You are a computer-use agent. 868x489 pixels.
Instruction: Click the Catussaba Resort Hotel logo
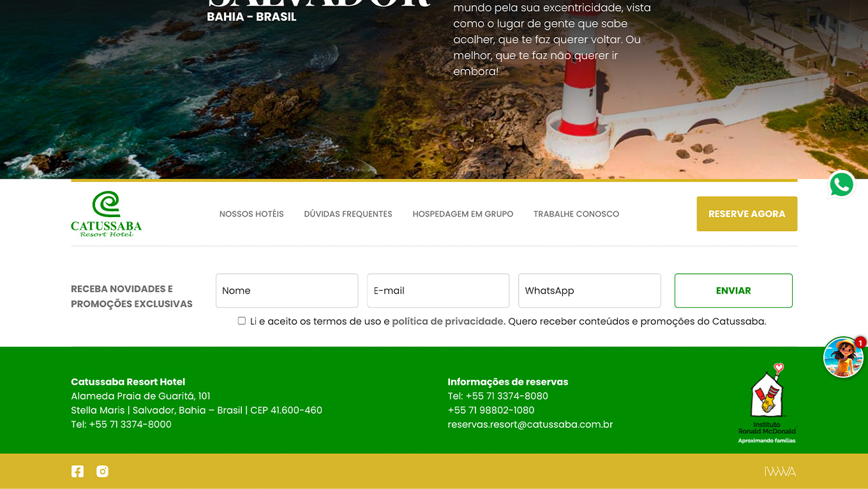106,214
